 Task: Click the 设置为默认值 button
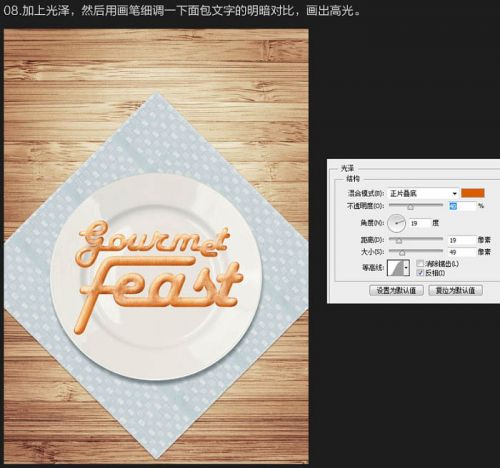(x=396, y=290)
